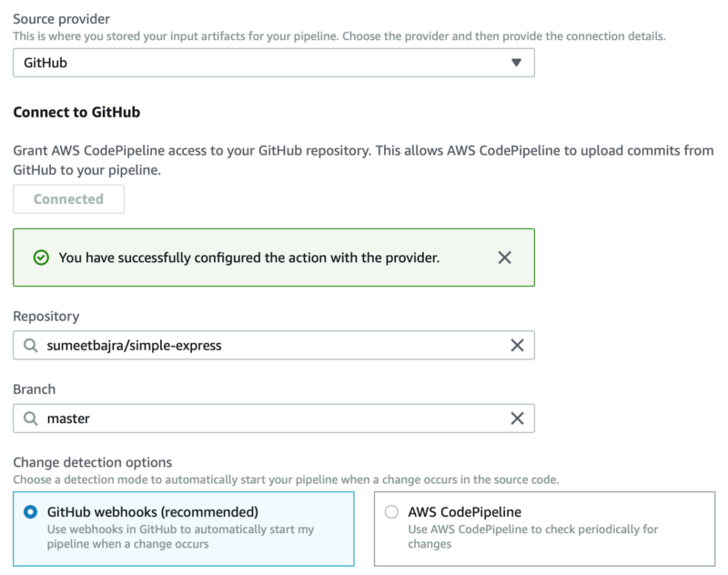
Task: Click inside the sumeetbajra/simple-express repository field
Action: coord(274,346)
